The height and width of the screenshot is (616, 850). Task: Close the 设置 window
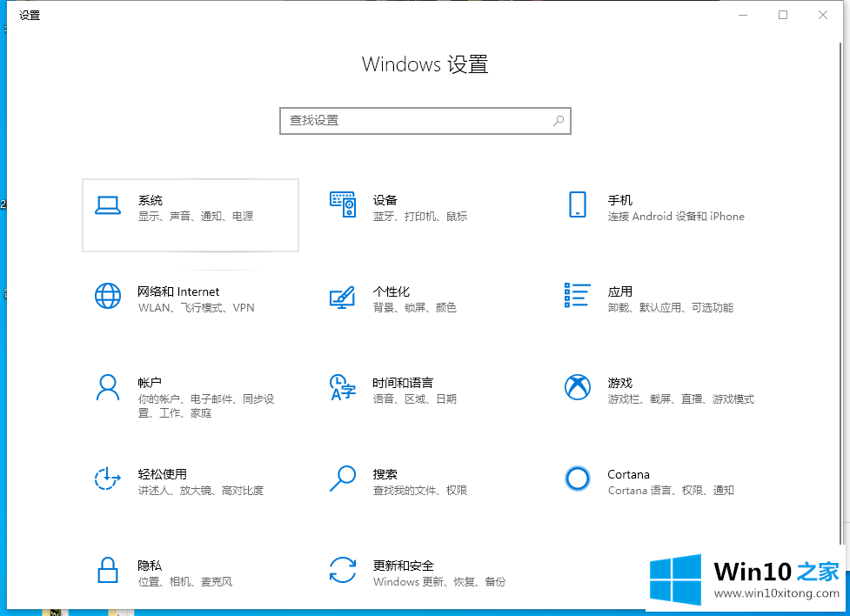coord(823,15)
